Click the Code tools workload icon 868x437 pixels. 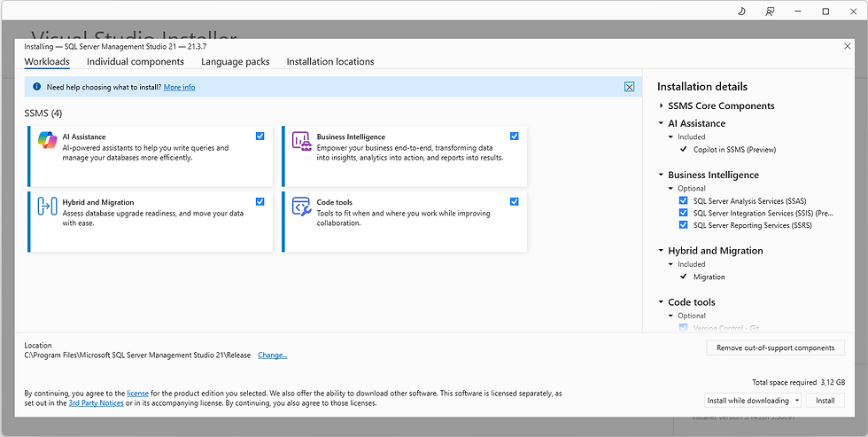[x=300, y=207]
